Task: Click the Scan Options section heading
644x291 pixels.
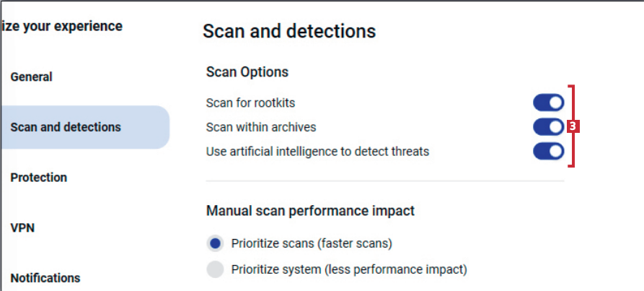Action: [x=247, y=72]
